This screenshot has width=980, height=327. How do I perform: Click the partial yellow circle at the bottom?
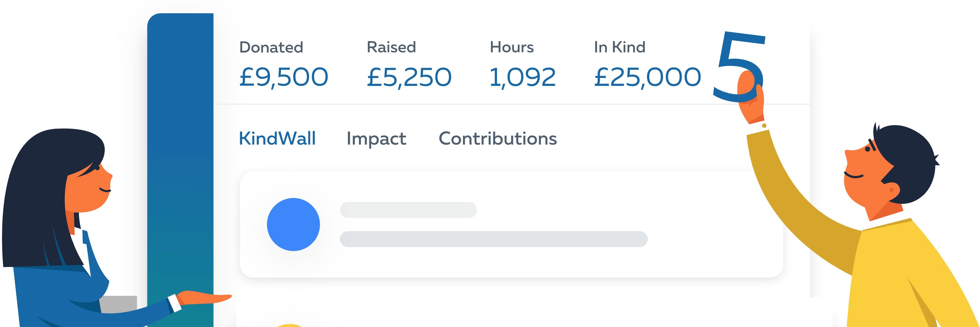[290, 325]
